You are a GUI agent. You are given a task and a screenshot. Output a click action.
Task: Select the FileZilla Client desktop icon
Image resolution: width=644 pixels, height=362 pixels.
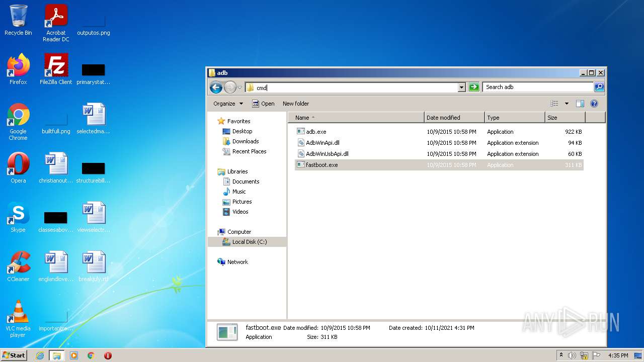point(56,69)
